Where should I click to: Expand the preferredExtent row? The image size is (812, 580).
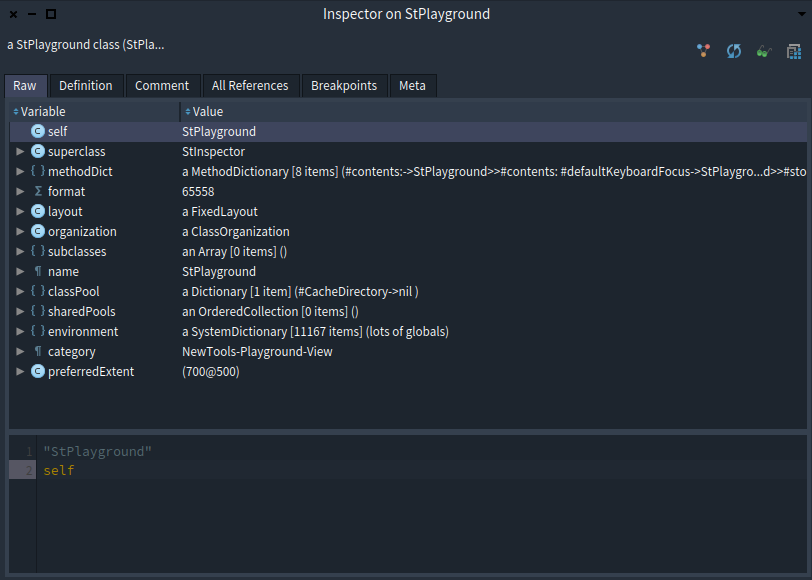click(x=20, y=371)
